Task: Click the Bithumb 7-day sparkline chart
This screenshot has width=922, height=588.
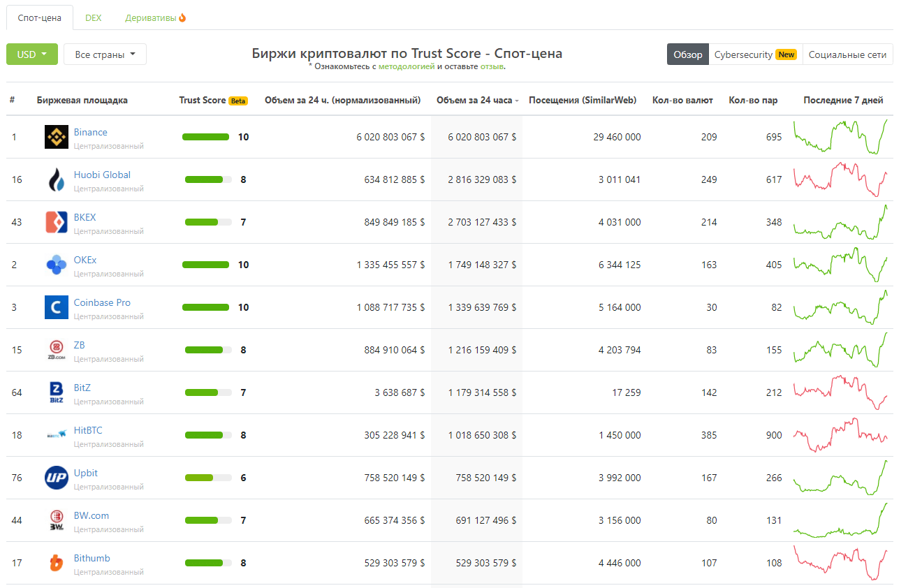Action: point(840,563)
